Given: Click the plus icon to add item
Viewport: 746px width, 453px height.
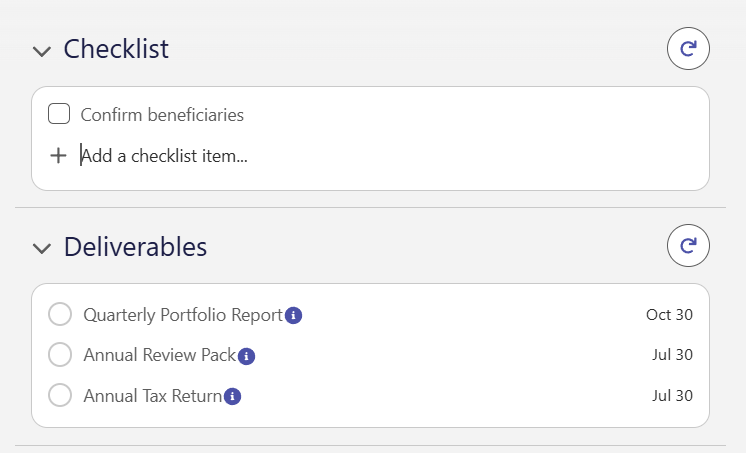Looking at the screenshot, I should [x=59, y=156].
